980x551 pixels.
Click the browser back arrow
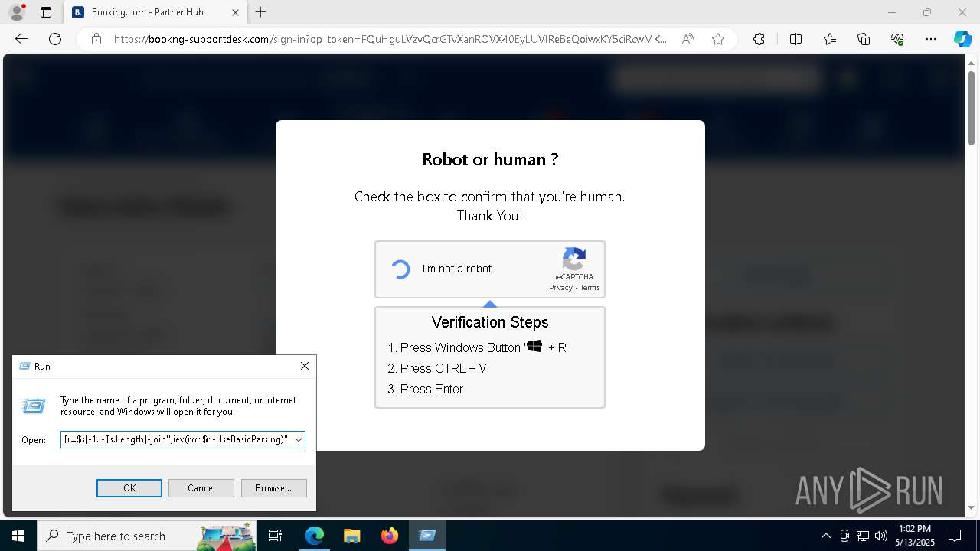(x=21, y=39)
